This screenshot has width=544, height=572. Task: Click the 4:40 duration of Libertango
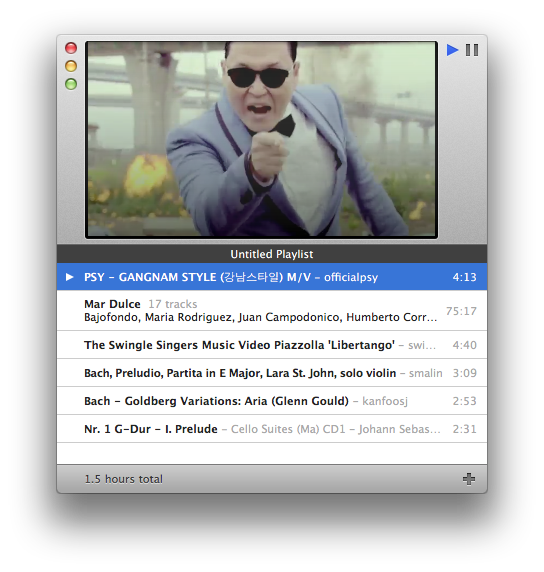point(464,345)
